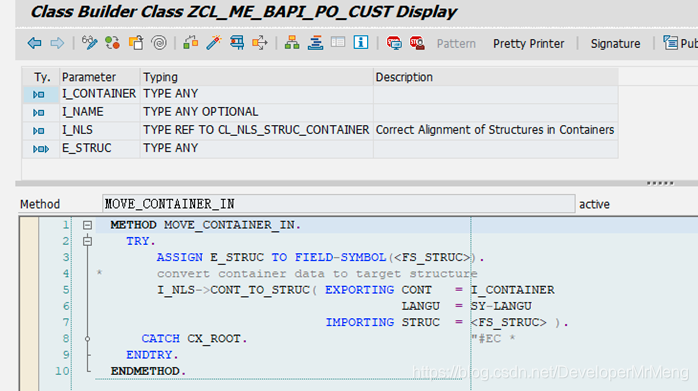Click the "#EC * pragma comment

coord(493,339)
